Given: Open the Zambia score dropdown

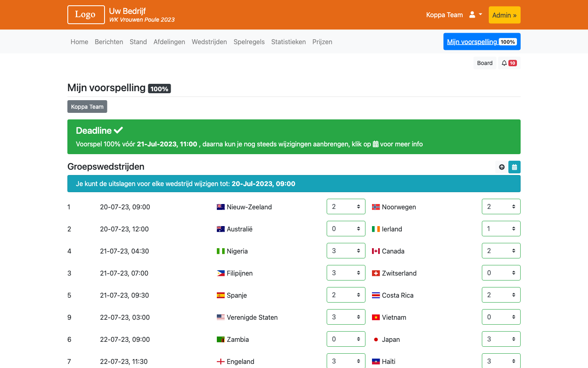Looking at the screenshot, I should 346,339.
